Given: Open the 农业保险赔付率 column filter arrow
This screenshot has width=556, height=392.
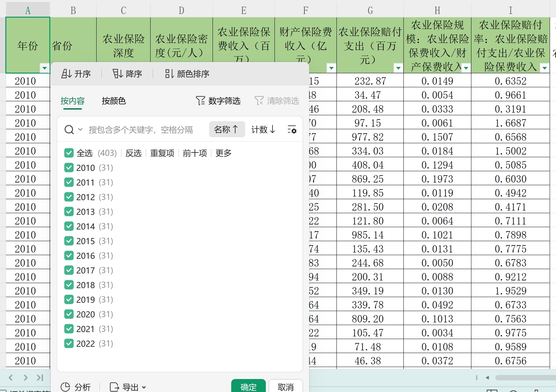Looking at the screenshot, I should pyautogui.click(x=544, y=68).
